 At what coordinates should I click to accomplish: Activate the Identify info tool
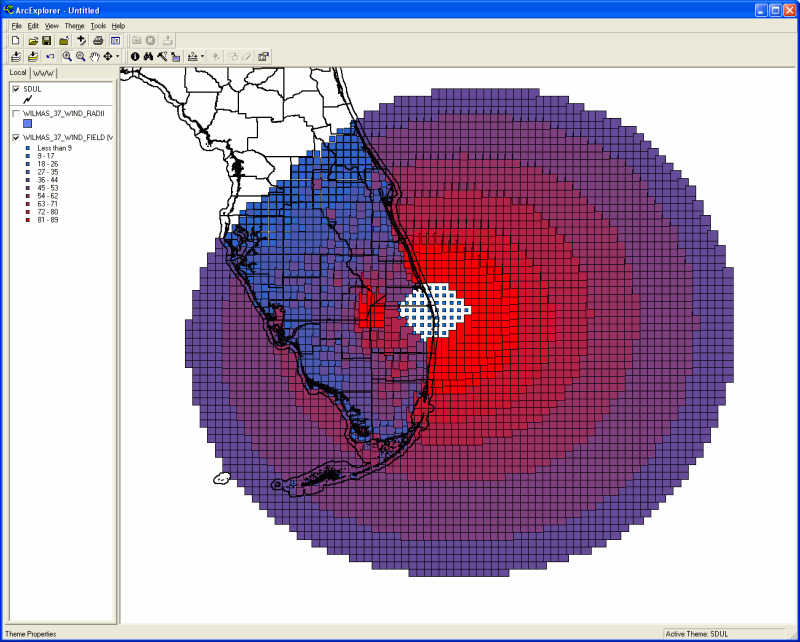click(135, 57)
